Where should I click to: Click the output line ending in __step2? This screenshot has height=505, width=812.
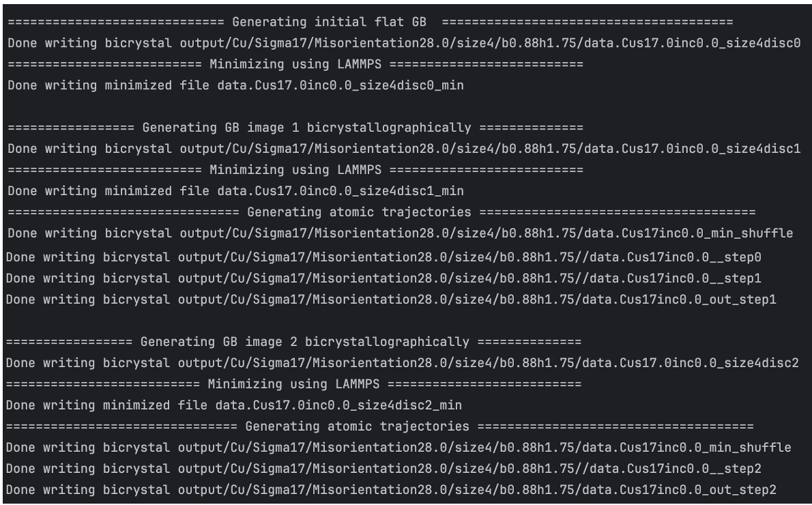click(383, 469)
